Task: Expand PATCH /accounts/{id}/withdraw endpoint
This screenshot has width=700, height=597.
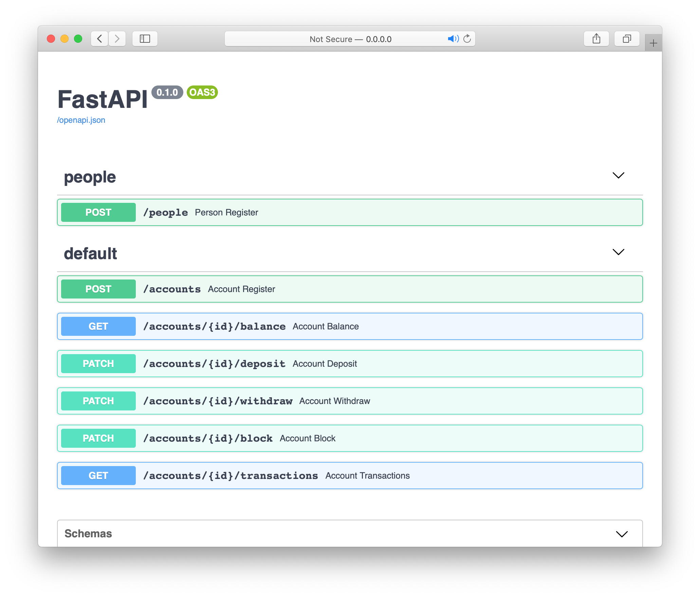Action: click(x=350, y=401)
